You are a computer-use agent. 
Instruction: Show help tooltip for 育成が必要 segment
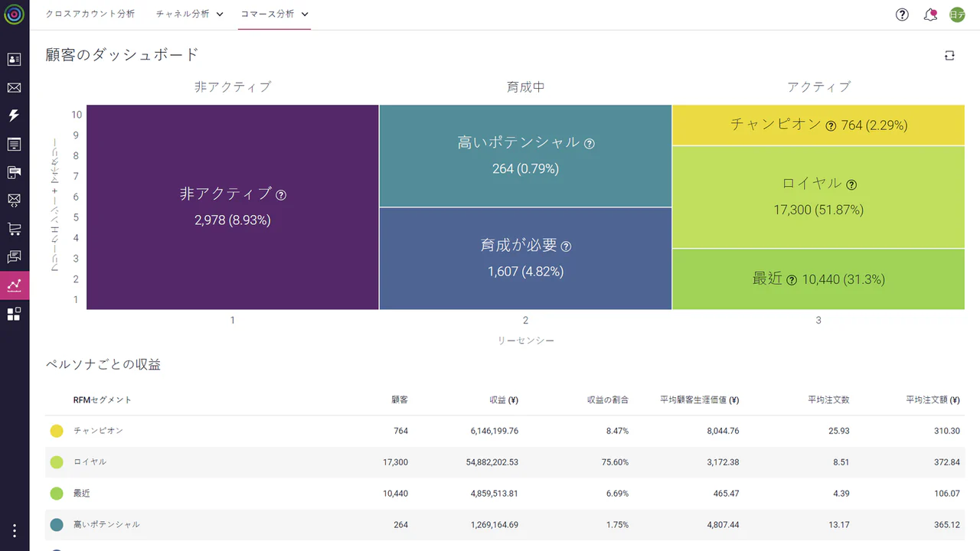pyautogui.click(x=567, y=246)
